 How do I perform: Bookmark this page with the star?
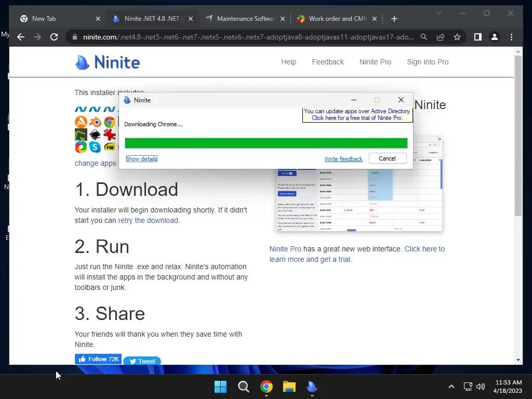point(457,37)
